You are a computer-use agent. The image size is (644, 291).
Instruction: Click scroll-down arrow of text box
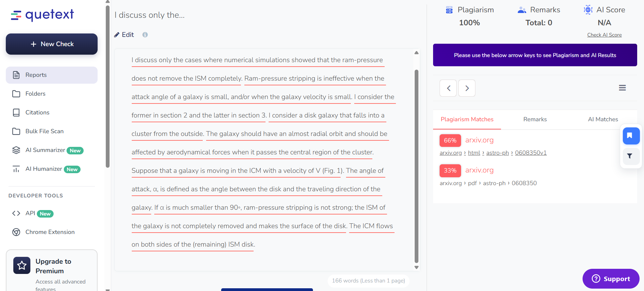(x=416, y=267)
